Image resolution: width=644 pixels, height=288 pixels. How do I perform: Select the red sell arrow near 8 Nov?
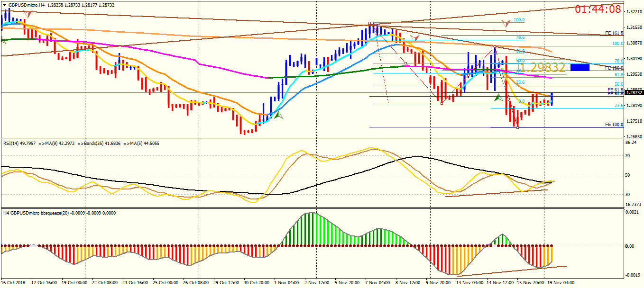415,37
